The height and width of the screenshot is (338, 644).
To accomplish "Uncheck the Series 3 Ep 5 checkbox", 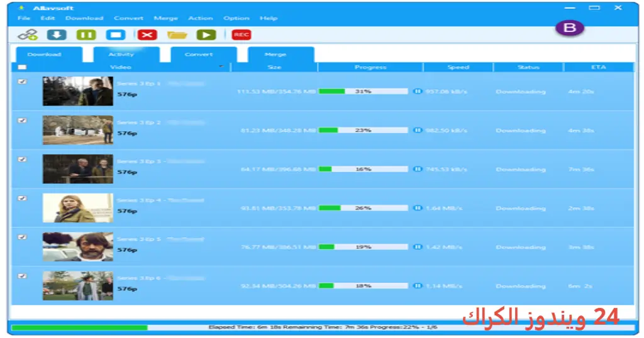I will point(22,237).
